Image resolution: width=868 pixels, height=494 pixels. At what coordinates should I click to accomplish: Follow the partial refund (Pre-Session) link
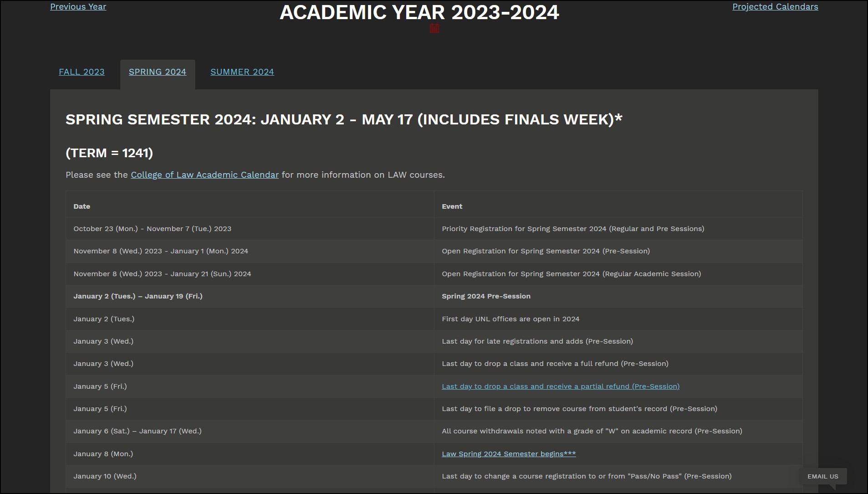pyautogui.click(x=560, y=386)
